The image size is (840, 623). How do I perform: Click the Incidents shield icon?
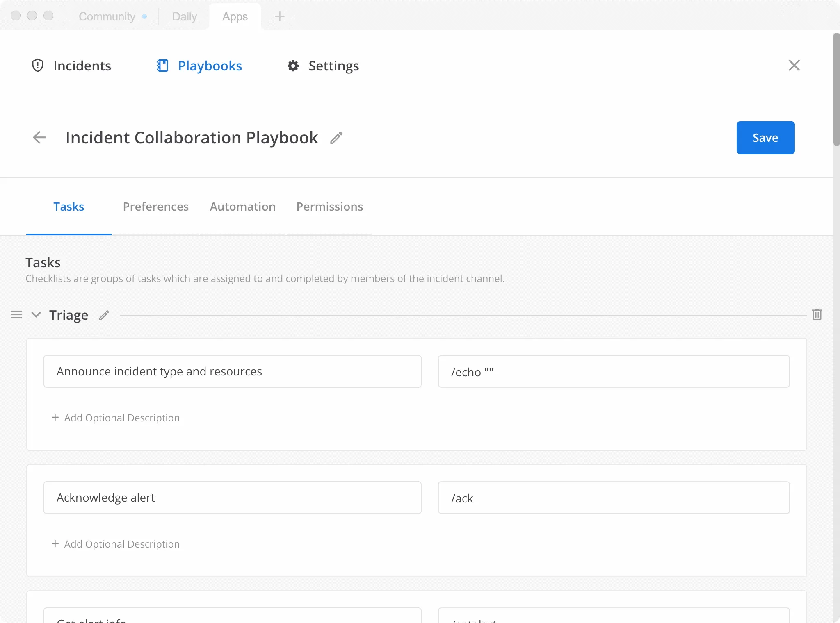point(38,66)
